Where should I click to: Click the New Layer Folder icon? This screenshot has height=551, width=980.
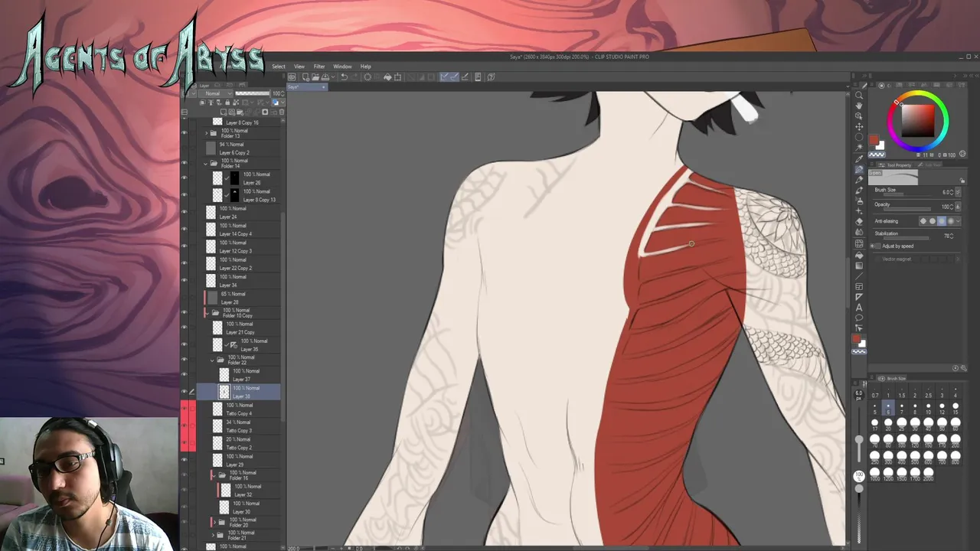[x=240, y=112]
